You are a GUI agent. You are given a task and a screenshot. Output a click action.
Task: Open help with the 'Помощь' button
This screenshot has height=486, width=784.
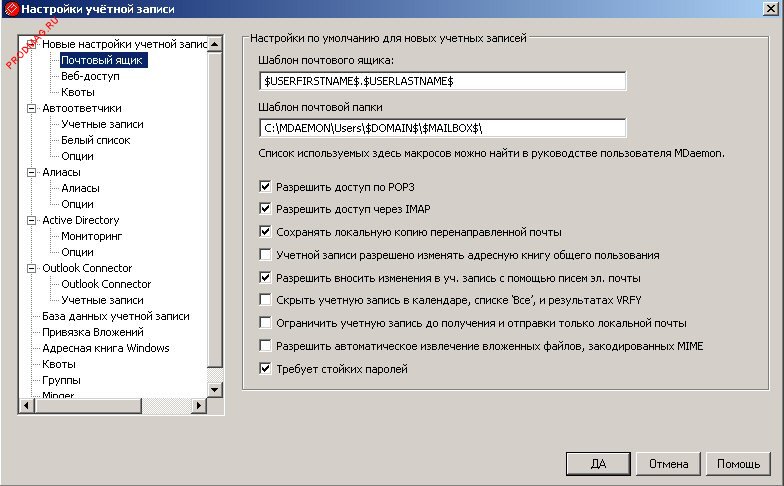pos(739,464)
